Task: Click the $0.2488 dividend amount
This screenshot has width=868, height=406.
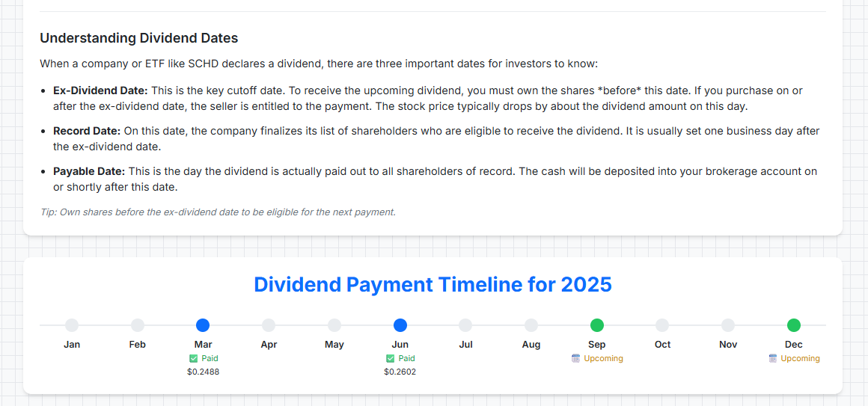Action: coord(204,372)
